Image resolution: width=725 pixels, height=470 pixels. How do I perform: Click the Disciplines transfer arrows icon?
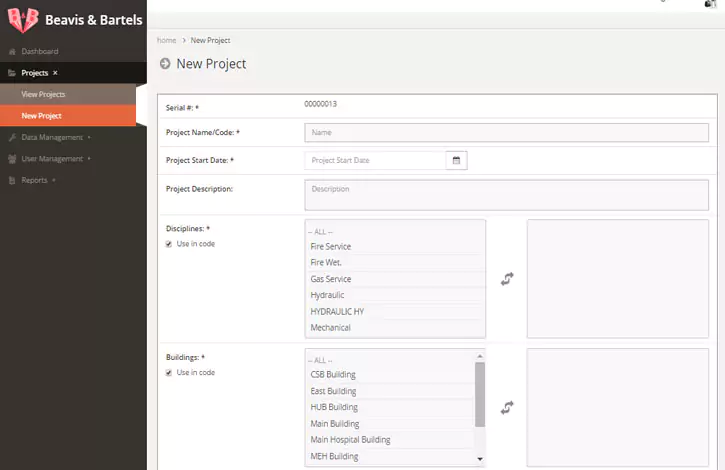pyautogui.click(x=507, y=280)
